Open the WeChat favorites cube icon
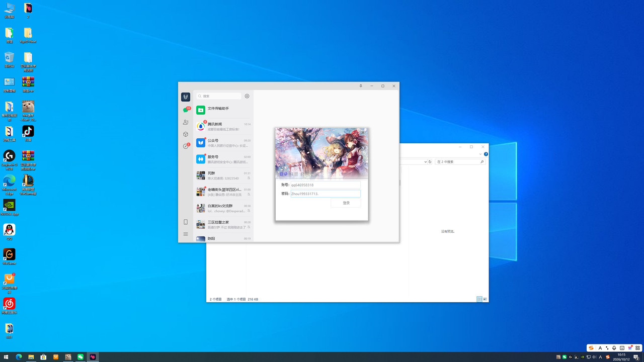644x362 pixels. tap(186, 134)
